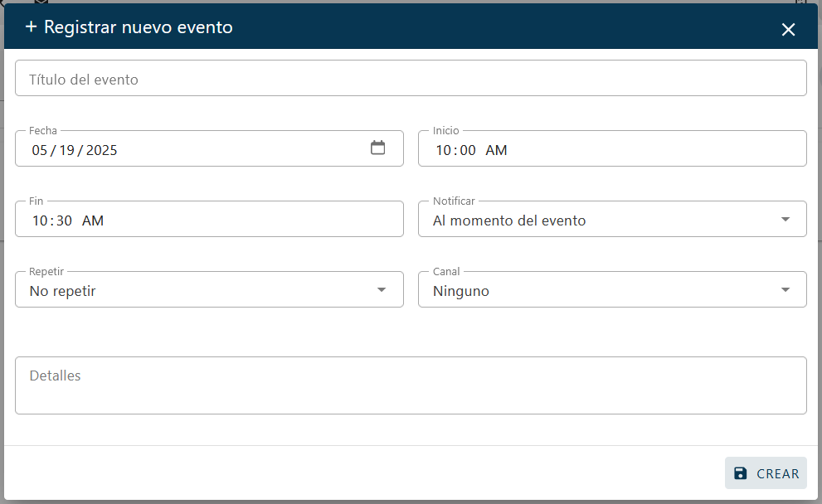Open the Notificar dropdown

[612, 219]
